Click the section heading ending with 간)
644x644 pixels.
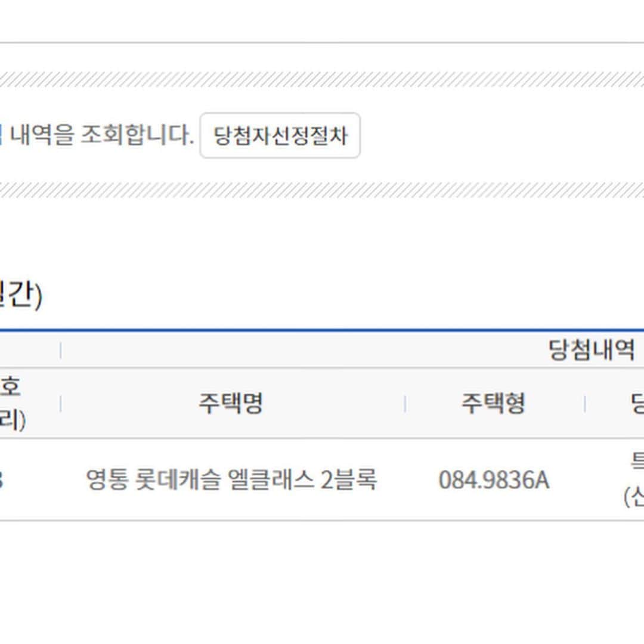(20, 295)
